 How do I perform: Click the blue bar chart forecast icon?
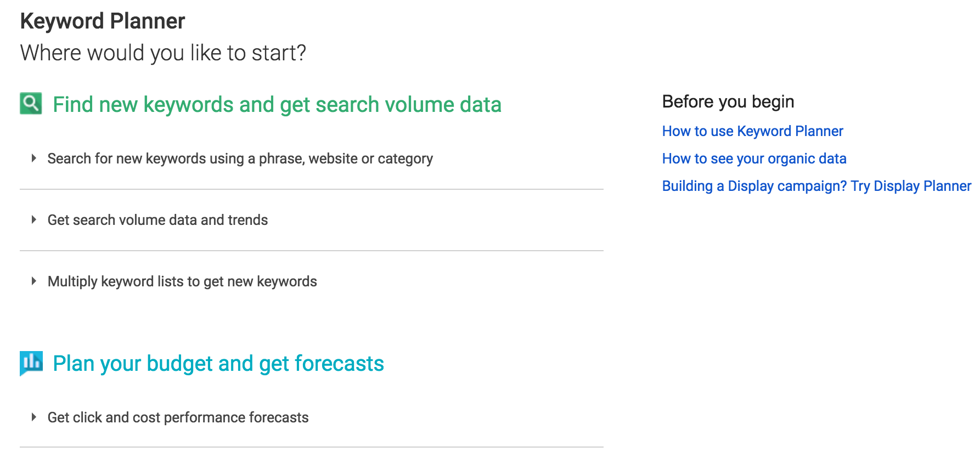[31, 362]
